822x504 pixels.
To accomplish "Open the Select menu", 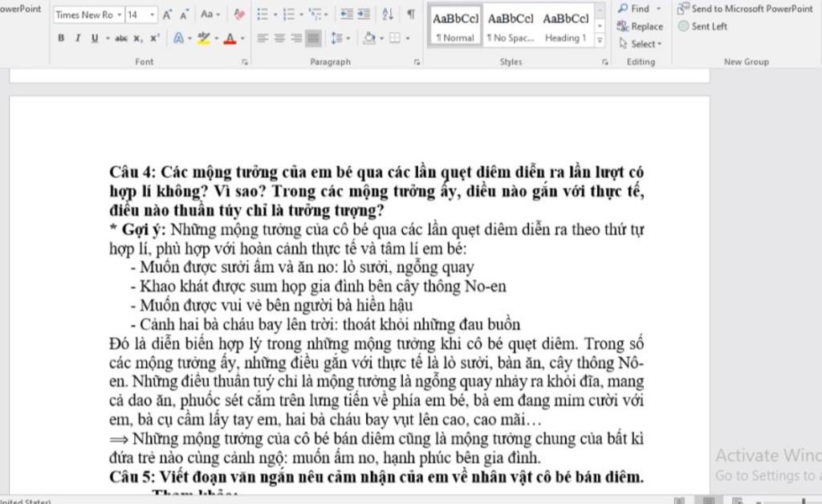I will click(x=640, y=44).
